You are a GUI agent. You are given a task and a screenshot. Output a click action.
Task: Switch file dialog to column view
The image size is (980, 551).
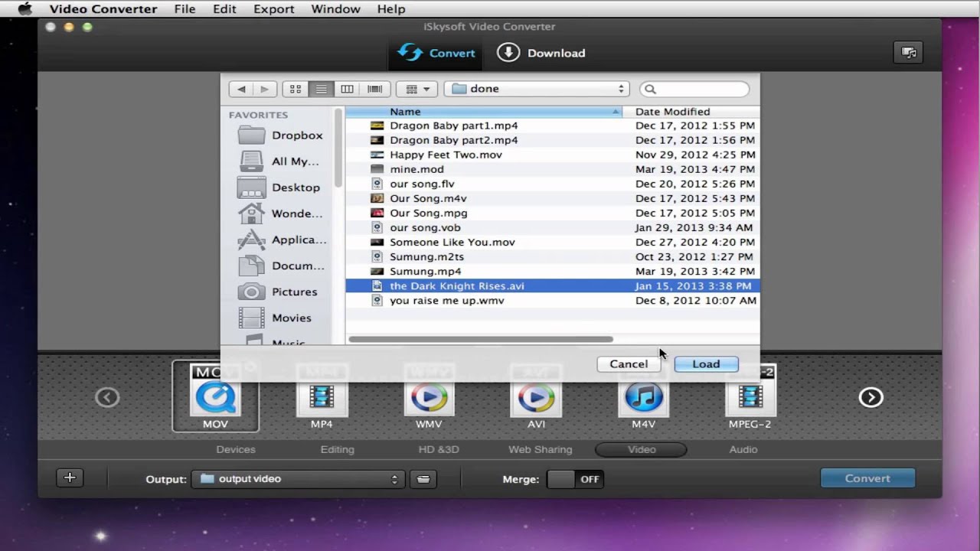point(348,89)
